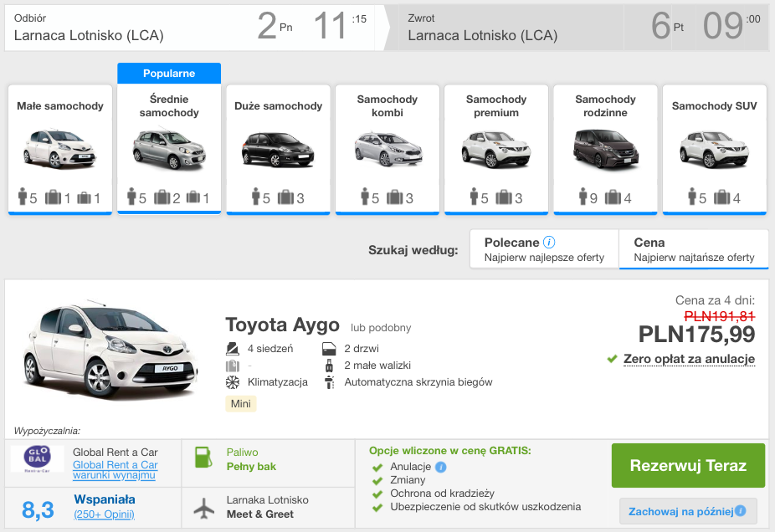Open the 250+ Opinii reviews link
The image size is (775, 532).
105,514
